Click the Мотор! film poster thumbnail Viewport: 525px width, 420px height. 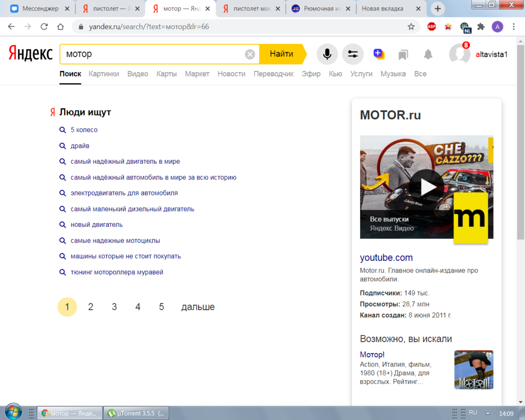point(474,370)
